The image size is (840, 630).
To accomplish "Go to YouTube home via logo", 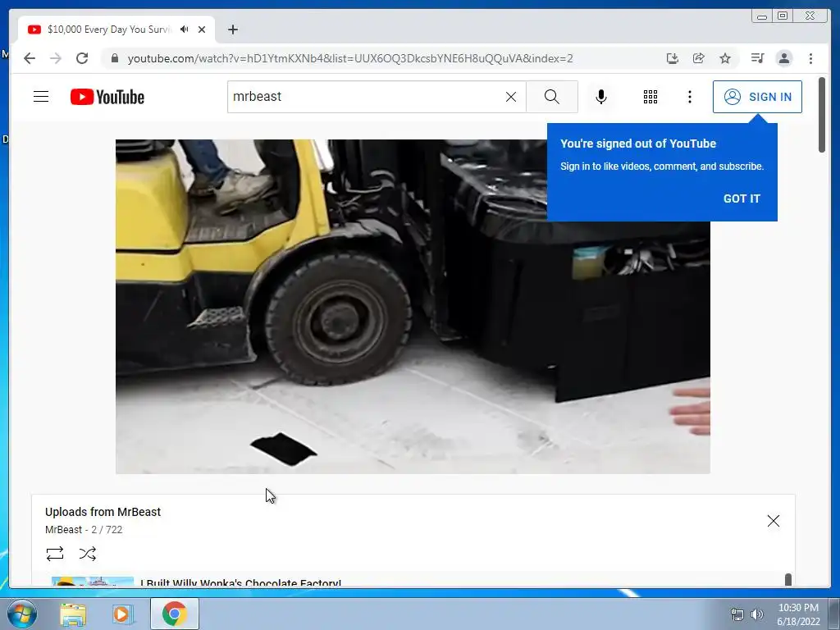I will [x=107, y=97].
